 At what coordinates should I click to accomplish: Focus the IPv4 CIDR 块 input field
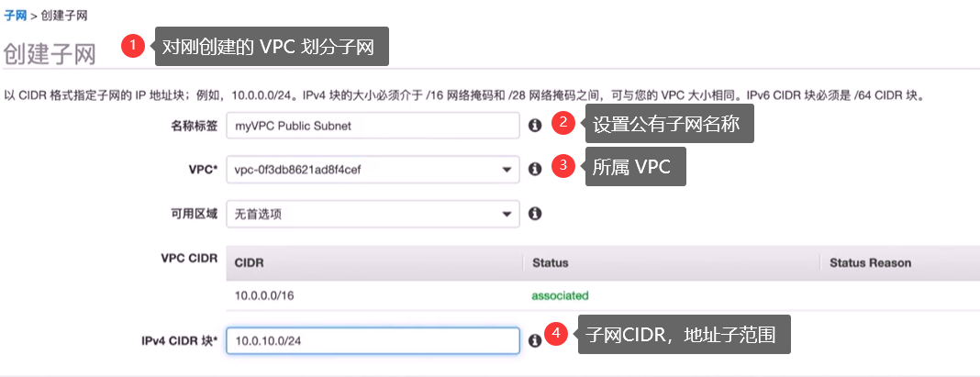(373, 340)
